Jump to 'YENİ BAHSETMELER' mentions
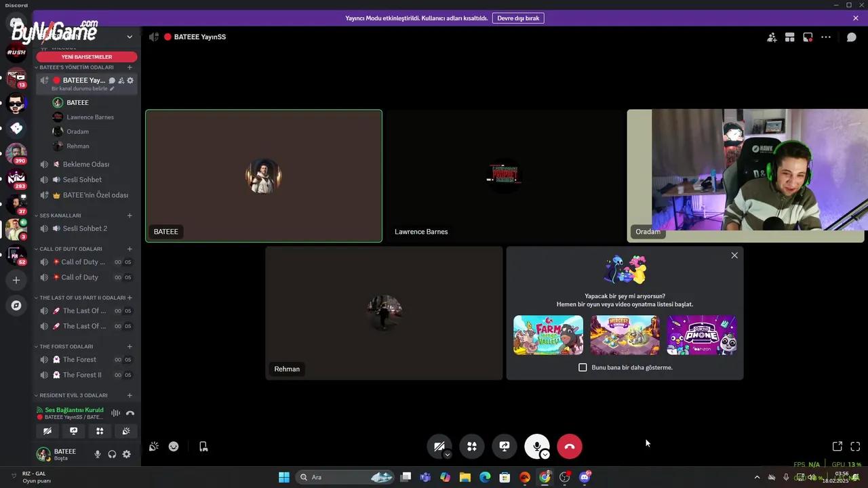Screen dimensions: 868x488 tap(87, 57)
